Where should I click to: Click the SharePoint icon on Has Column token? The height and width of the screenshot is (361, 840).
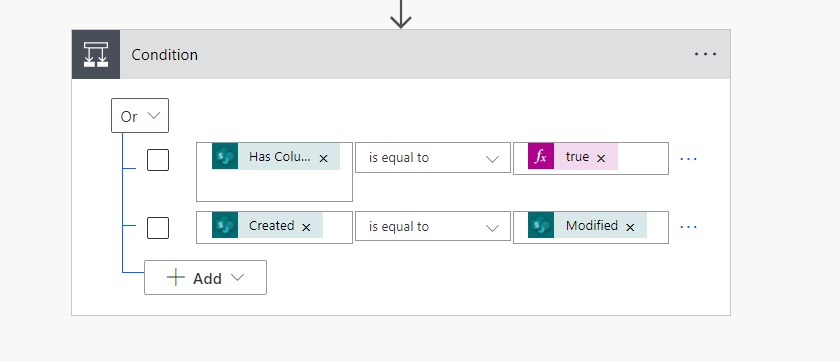coord(225,156)
